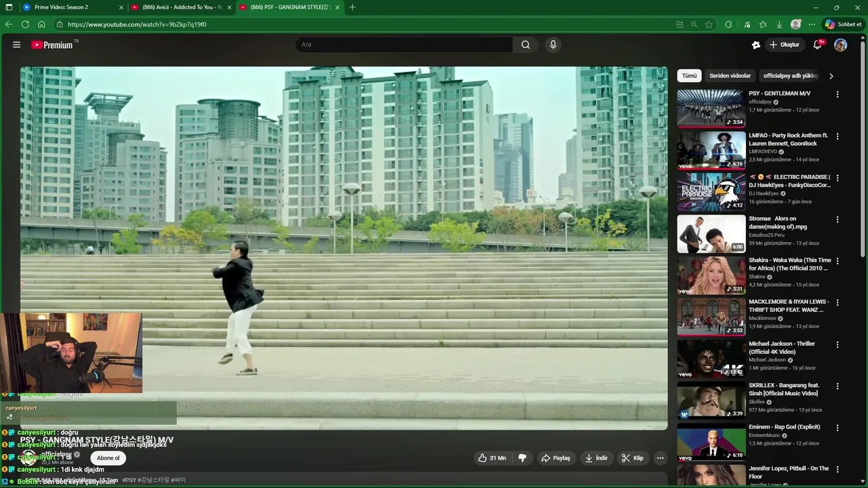Click the İndir download button

click(596, 458)
